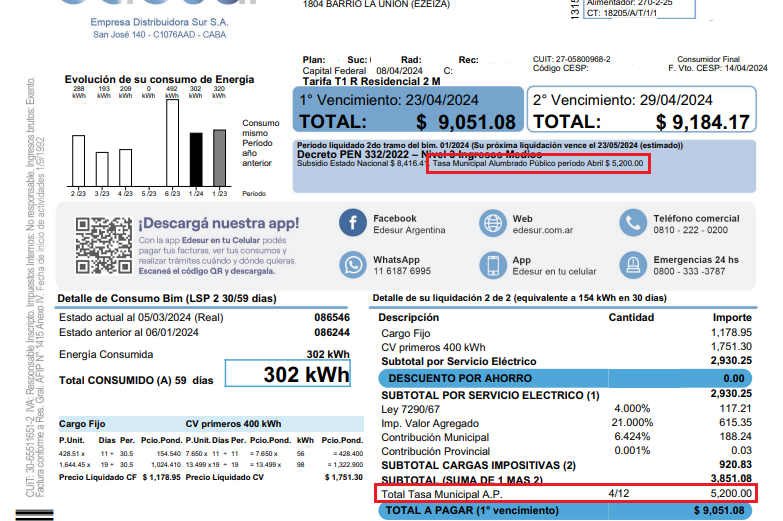The image size is (783, 521).
Task: Click the black 1/24 bar in chart
Action: point(196,159)
